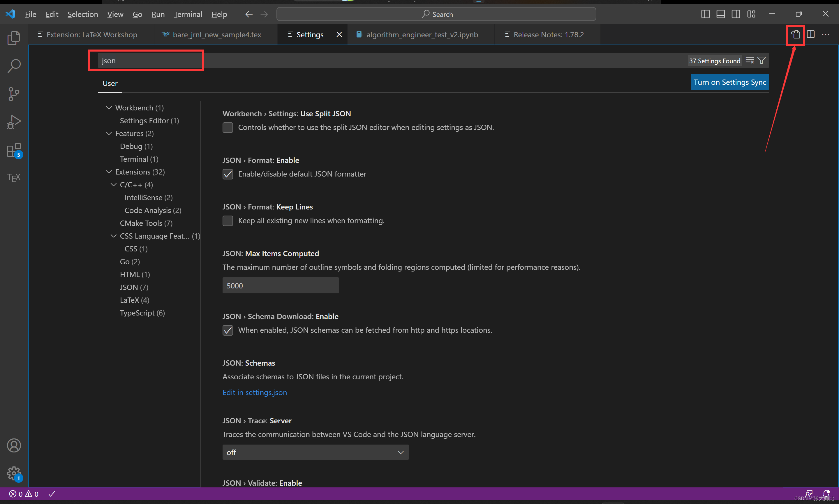Image resolution: width=839 pixels, height=504 pixels.
Task: Uncheck Schema Download Enable checkbox
Action: pyautogui.click(x=228, y=330)
